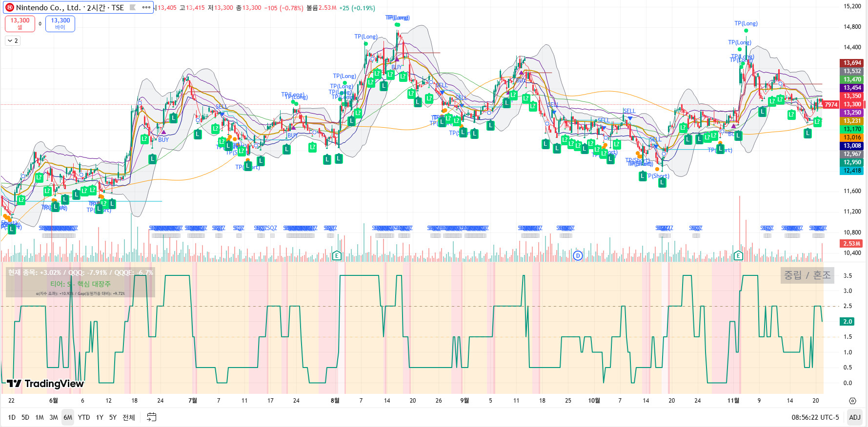Select the 1Y time range
Viewport: 868px width, 427px height.
click(x=100, y=417)
